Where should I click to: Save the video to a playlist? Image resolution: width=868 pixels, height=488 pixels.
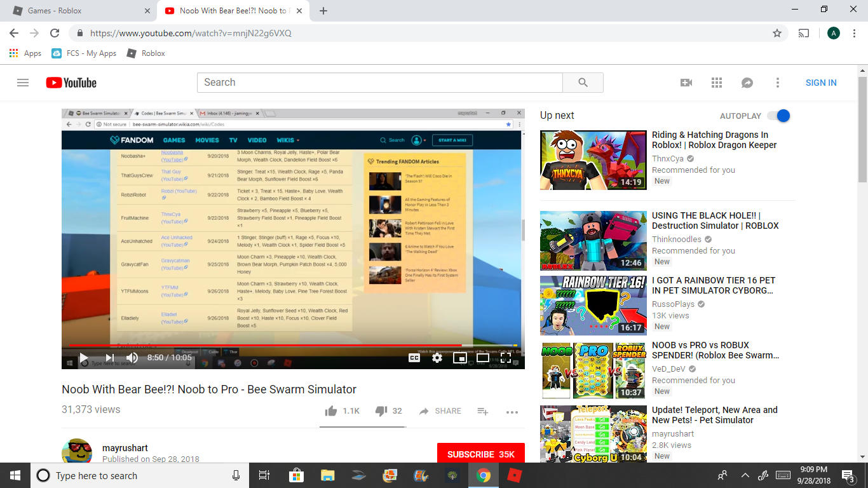pos(482,411)
